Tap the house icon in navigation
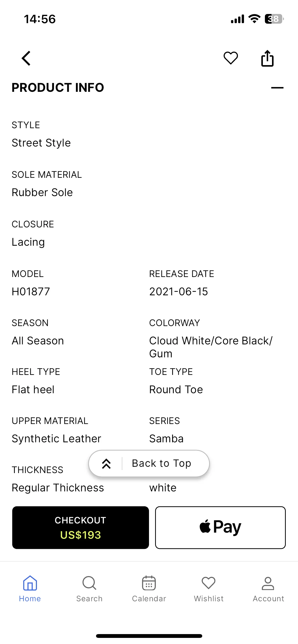The height and width of the screenshot is (644, 298). [30, 583]
